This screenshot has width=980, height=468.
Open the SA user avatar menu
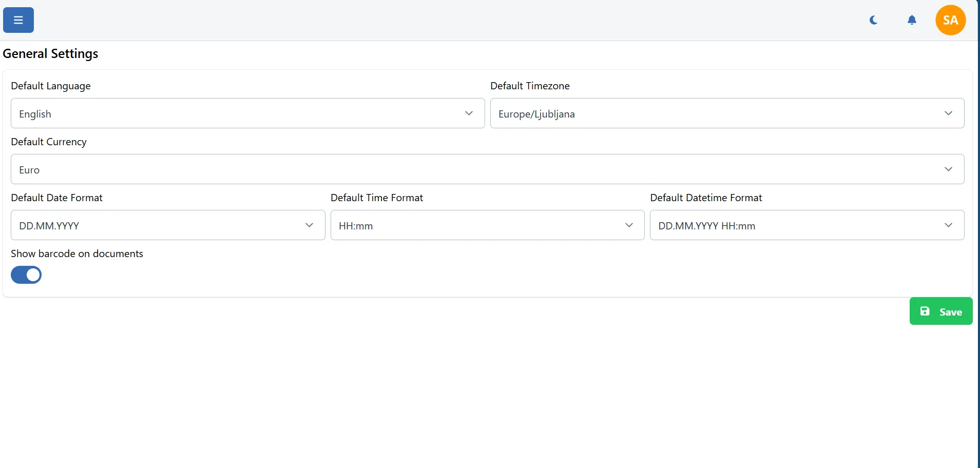click(950, 20)
